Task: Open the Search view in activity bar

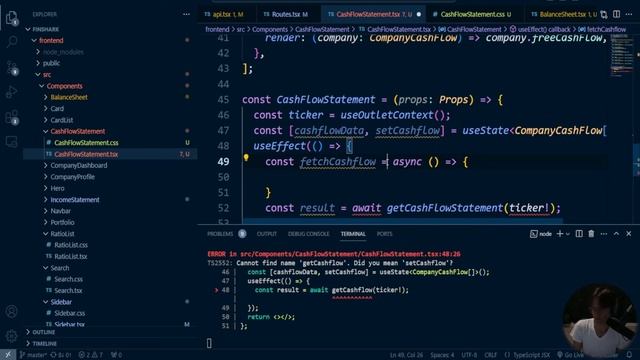Action: tap(12, 41)
